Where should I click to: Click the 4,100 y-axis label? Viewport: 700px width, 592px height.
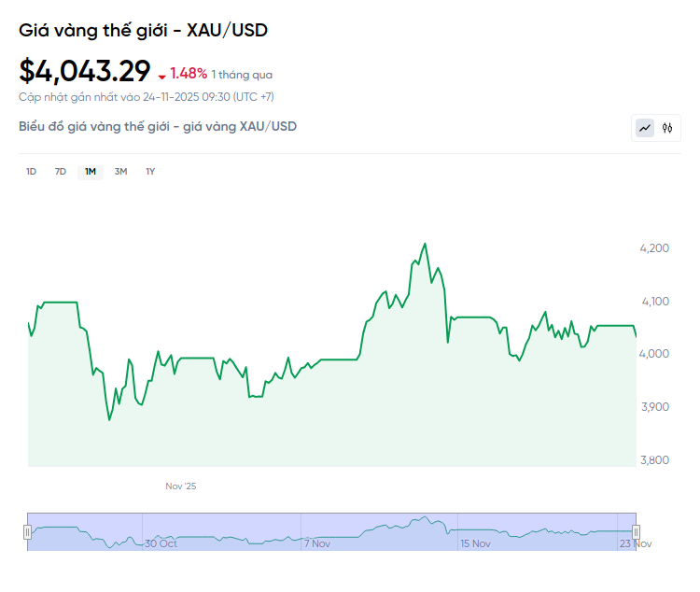(x=654, y=302)
